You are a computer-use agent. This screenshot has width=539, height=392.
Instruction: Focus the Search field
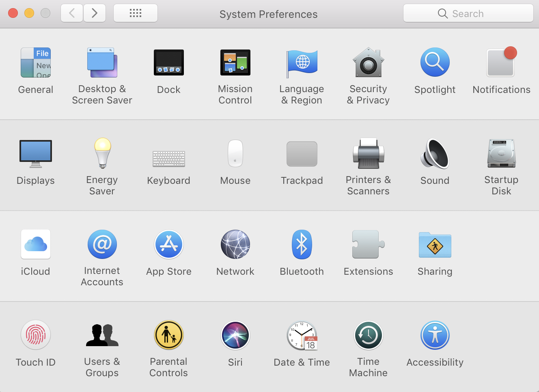coord(468,13)
